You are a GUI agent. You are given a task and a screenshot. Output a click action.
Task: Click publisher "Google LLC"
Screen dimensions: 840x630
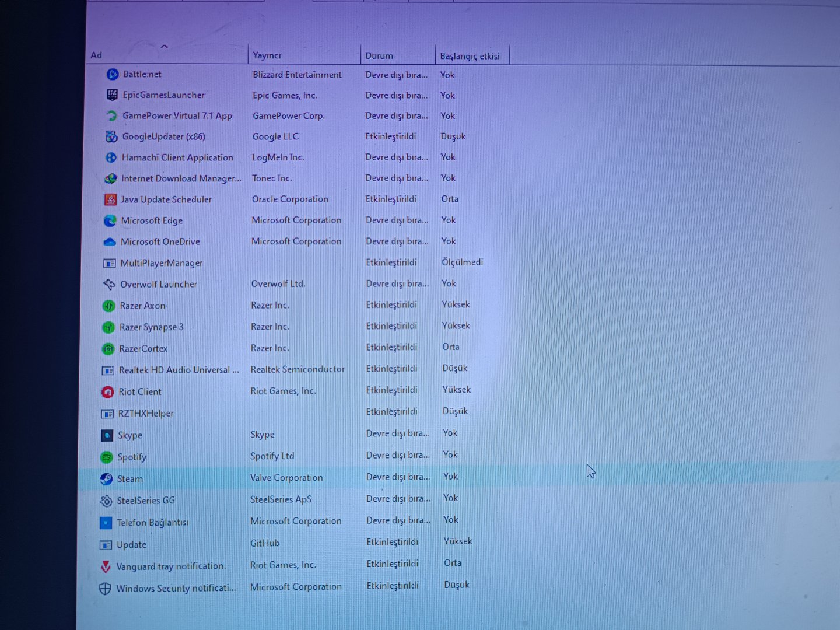(275, 136)
